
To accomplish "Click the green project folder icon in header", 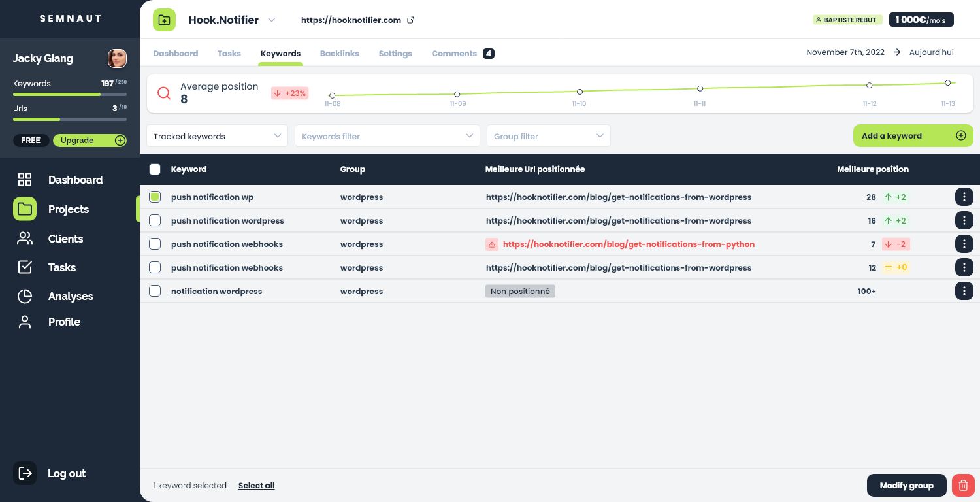I will (165, 20).
